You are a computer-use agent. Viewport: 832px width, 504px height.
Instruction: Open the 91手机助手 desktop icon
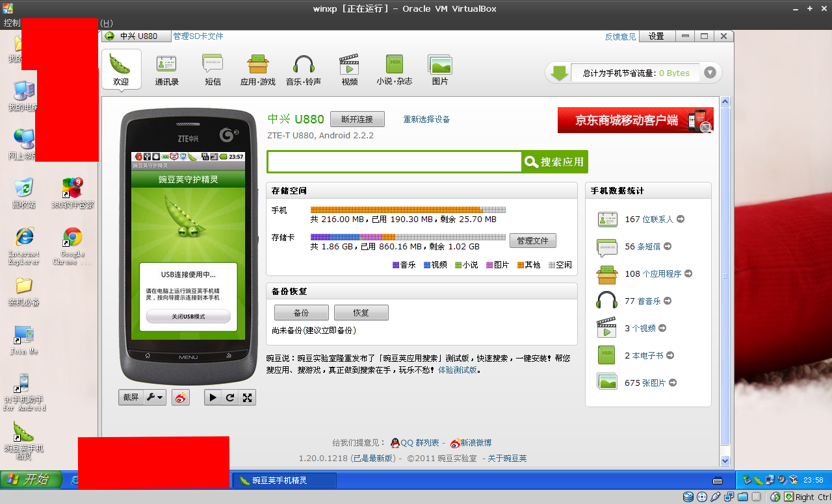coord(24,392)
